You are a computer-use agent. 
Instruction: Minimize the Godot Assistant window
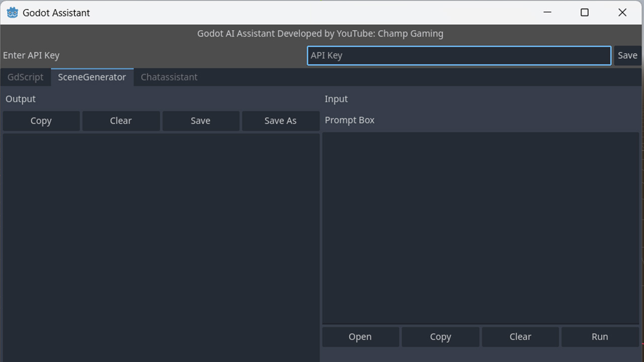pos(547,12)
